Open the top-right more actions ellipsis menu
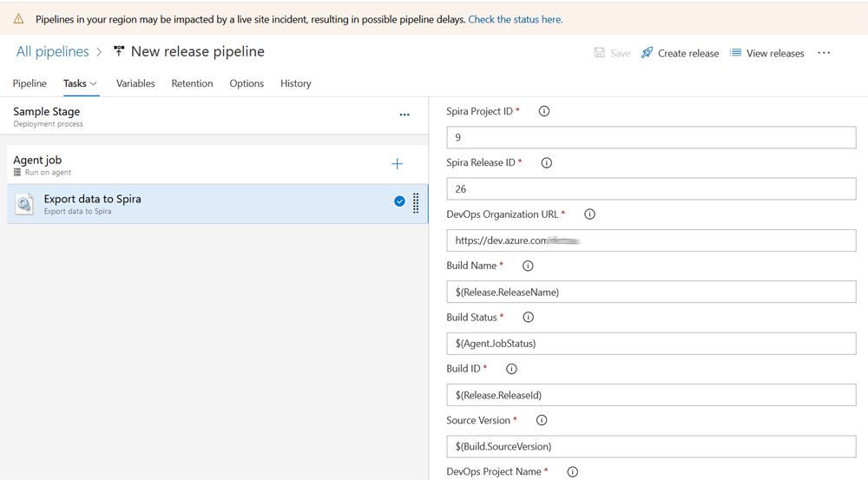The height and width of the screenshot is (480, 868). pos(824,53)
